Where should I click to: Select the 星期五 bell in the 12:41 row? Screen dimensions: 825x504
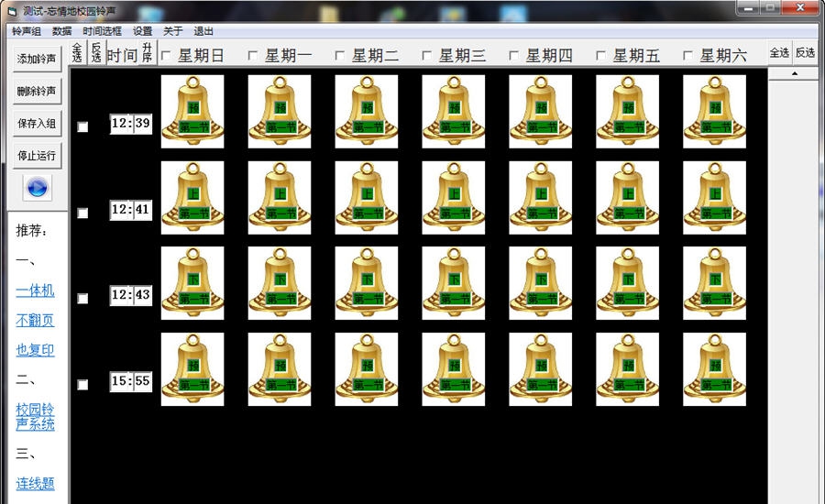point(627,198)
